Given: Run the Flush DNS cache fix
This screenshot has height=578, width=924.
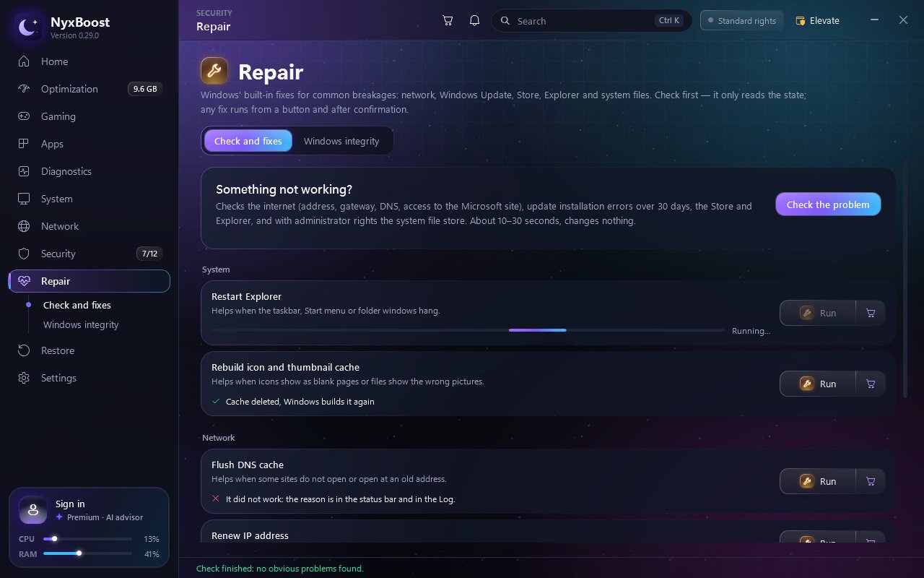Looking at the screenshot, I should (x=818, y=481).
